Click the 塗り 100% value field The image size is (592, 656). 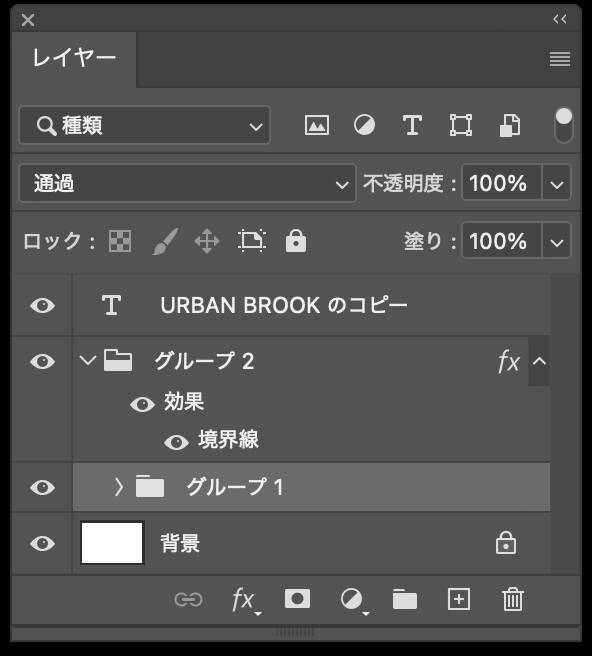[502, 241]
